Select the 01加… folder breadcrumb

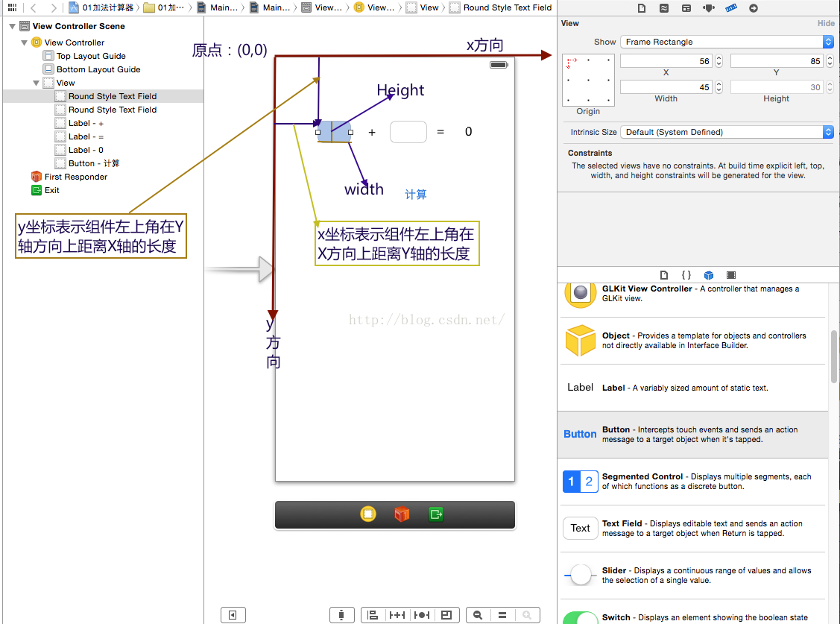click(x=164, y=7)
